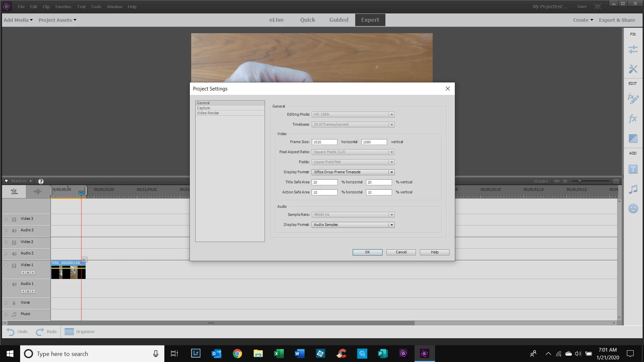Screen dimensions: 644x362
Task: Open the Effects fx panel
Action: [633, 118]
